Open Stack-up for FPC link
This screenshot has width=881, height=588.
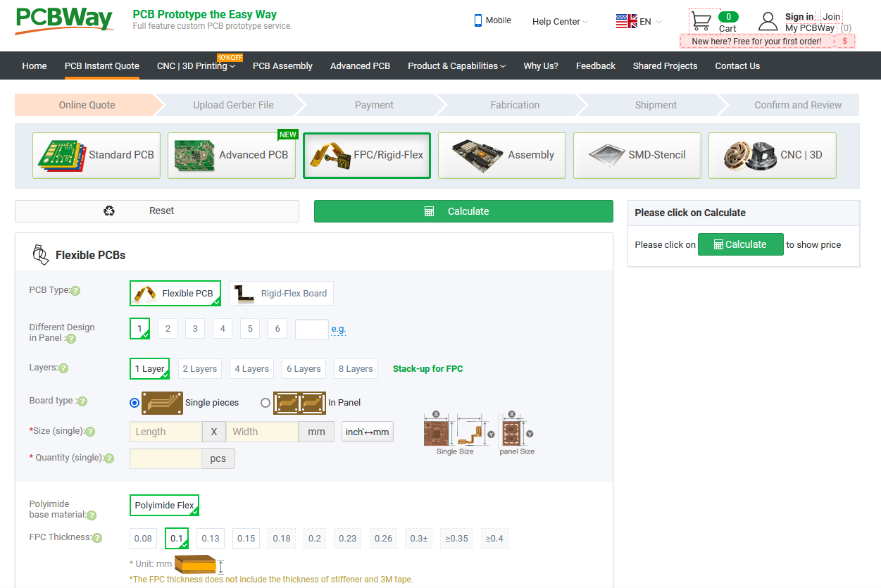pos(427,369)
